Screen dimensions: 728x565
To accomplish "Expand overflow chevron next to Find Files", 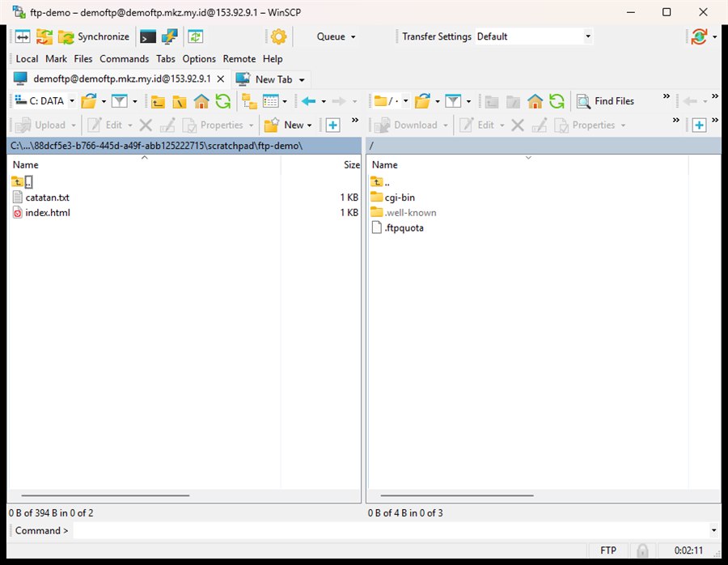I will point(667,96).
